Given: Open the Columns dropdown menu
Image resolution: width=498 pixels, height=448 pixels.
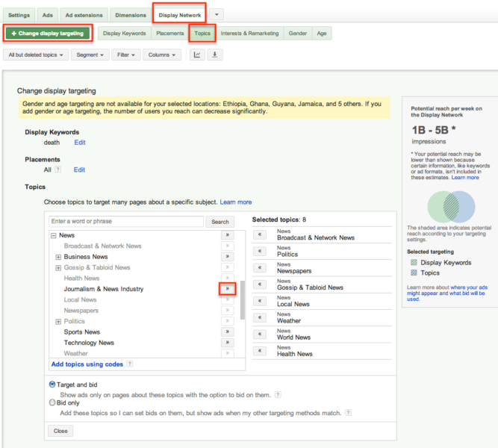Looking at the screenshot, I should click(x=162, y=55).
